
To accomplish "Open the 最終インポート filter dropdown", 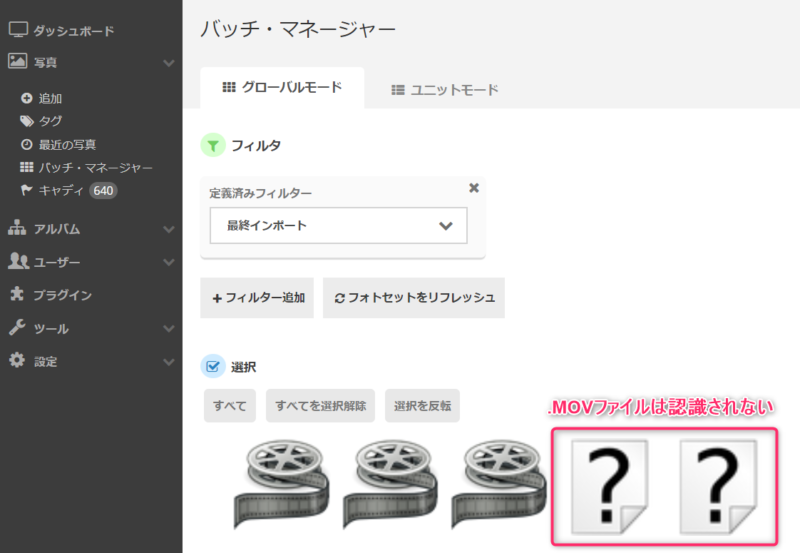I will (x=339, y=225).
